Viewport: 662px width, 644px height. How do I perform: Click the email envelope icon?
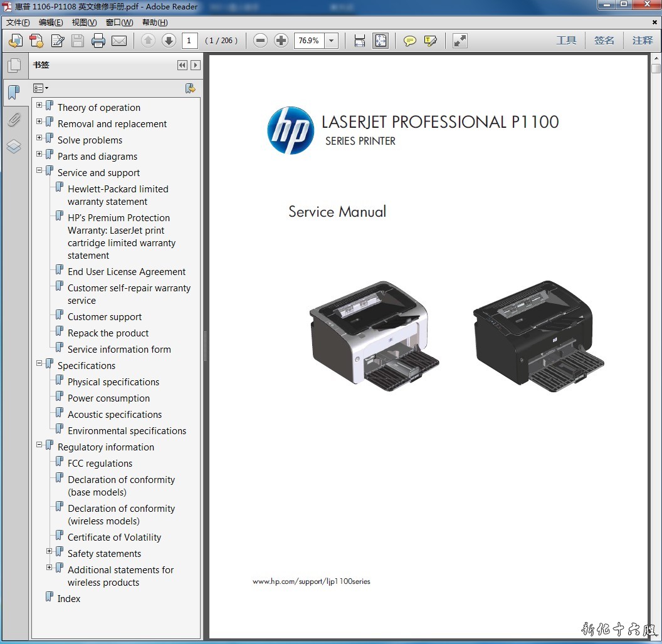119,41
